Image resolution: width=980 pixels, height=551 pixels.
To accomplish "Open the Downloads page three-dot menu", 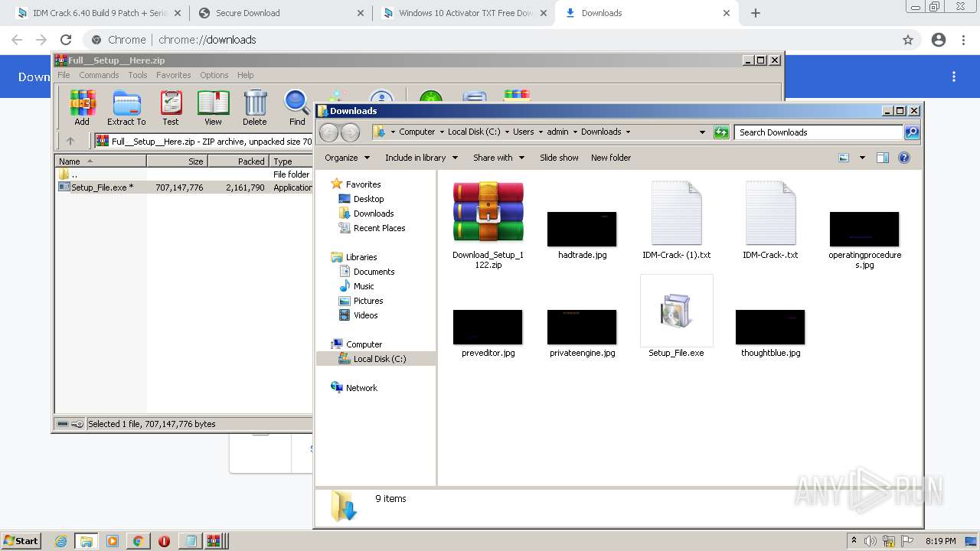I will coord(954,77).
